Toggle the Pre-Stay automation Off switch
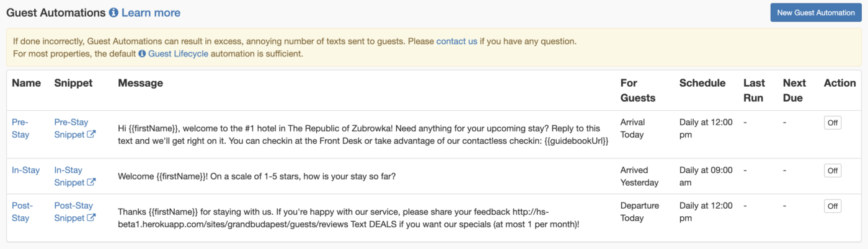The width and height of the screenshot is (868, 249). pos(833,123)
